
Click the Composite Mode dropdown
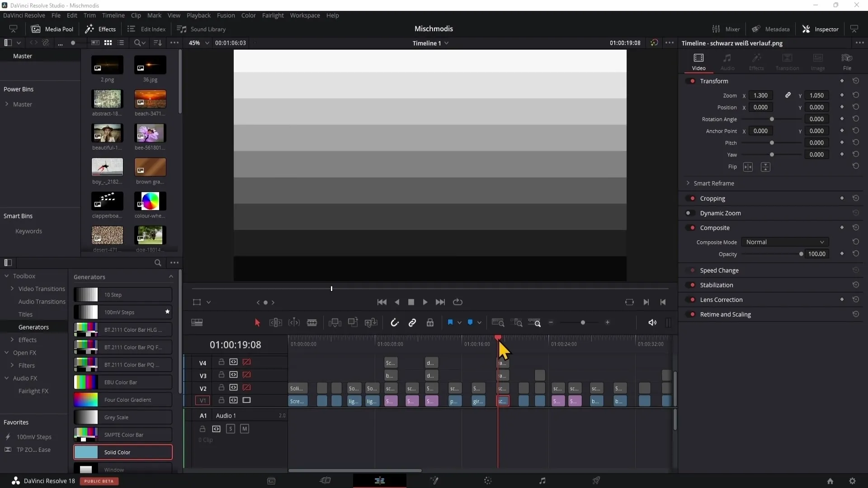(784, 241)
